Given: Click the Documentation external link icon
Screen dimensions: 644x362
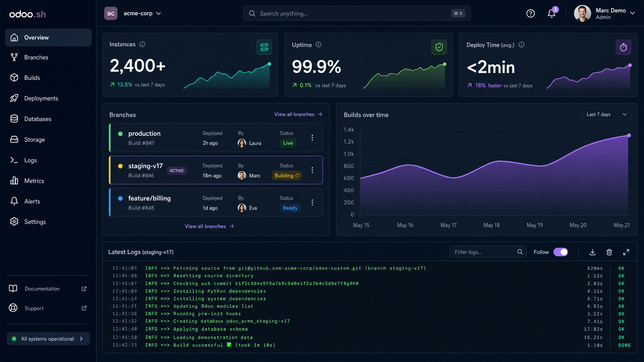Looking at the screenshot, I should pyautogui.click(x=84, y=289).
